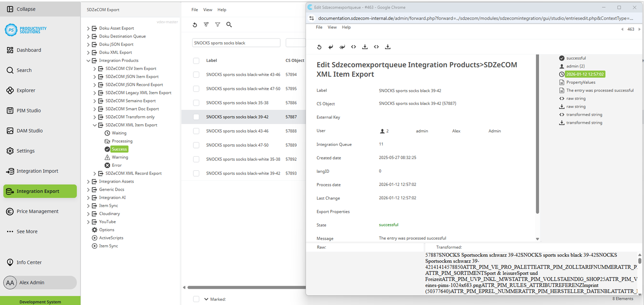Viewport: 644px width, 305px height.
Task: Tick the header checkbox next to Label
Action: click(196, 60)
